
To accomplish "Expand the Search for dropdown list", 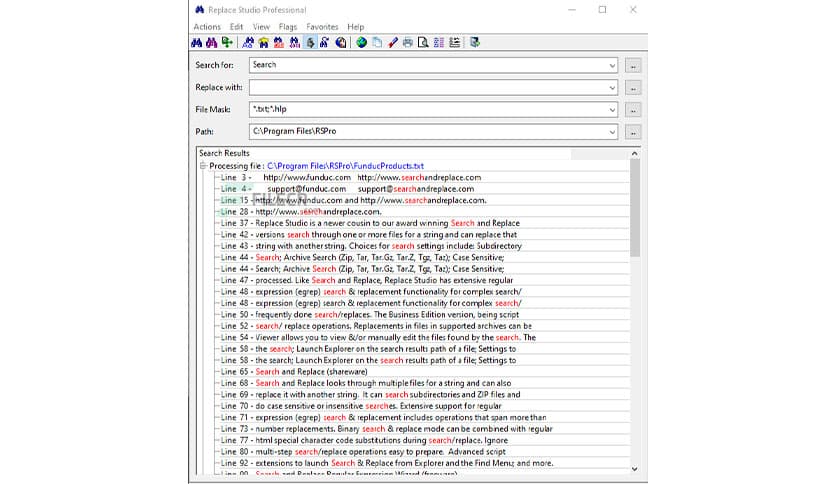I will click(612, 65).
